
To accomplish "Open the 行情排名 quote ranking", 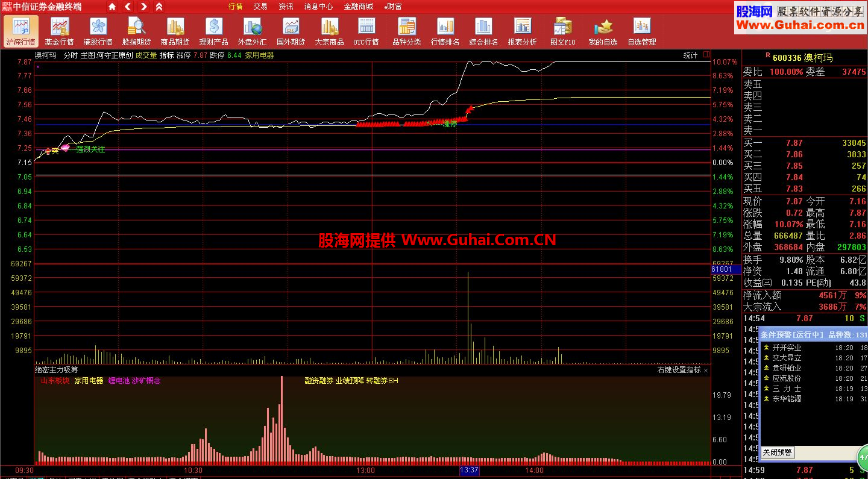I will tap(445, 31).
